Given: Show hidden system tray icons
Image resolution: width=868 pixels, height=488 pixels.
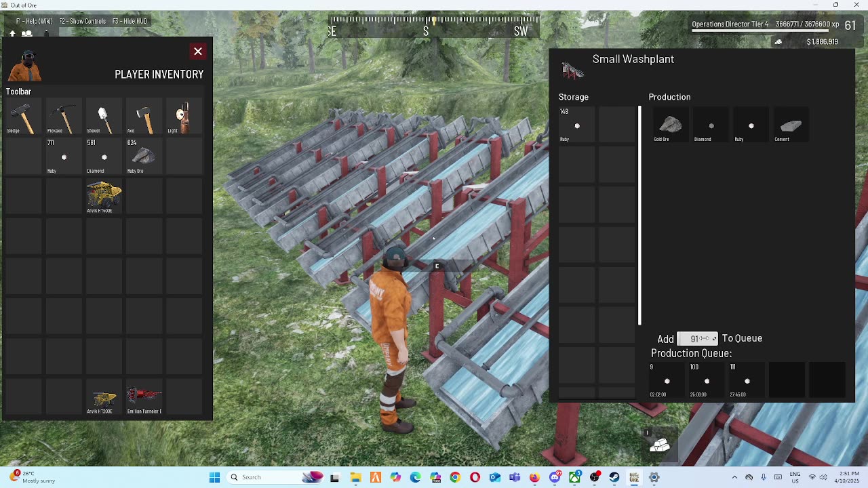Looking at the screenshot, I should click(x=734, y=477).
